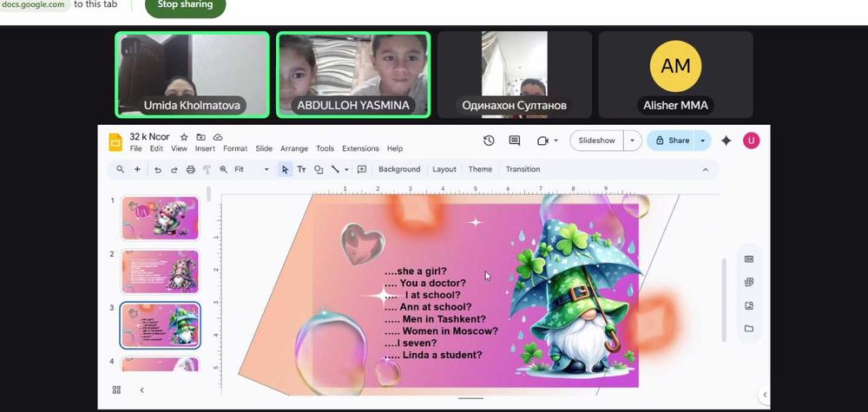Select the line tool
Image resolution: width=868 pixels, height=412 pixels.
(335, 169)
